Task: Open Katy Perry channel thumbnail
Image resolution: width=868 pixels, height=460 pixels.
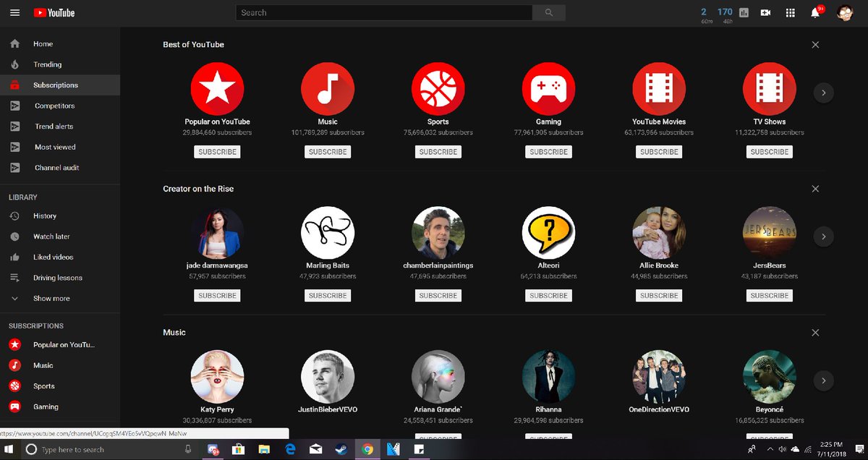Action: point(217,376)
